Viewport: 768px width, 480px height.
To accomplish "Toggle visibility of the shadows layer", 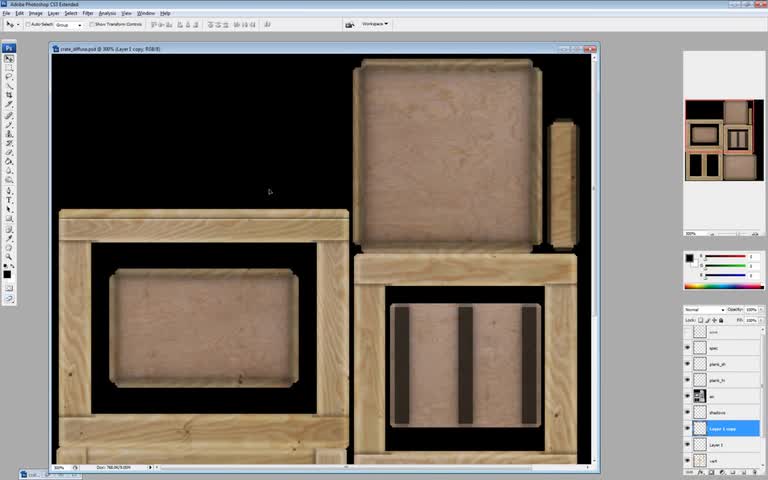I will [687, 412].
